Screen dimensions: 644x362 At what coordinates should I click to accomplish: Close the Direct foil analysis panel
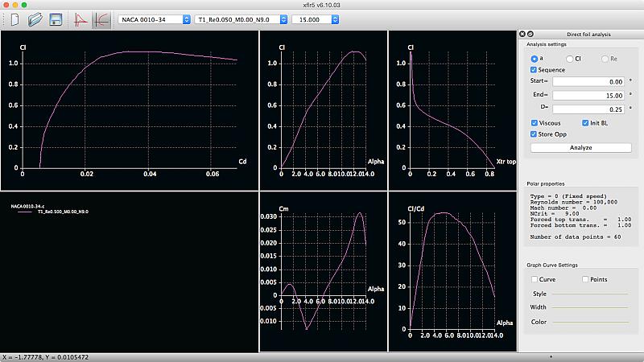(x=521, y=34)
